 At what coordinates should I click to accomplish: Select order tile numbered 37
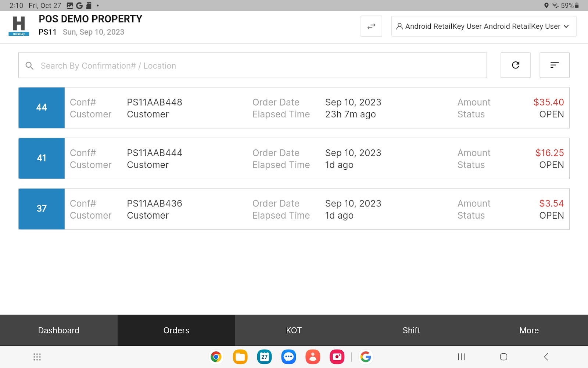[x=41, y=209]
